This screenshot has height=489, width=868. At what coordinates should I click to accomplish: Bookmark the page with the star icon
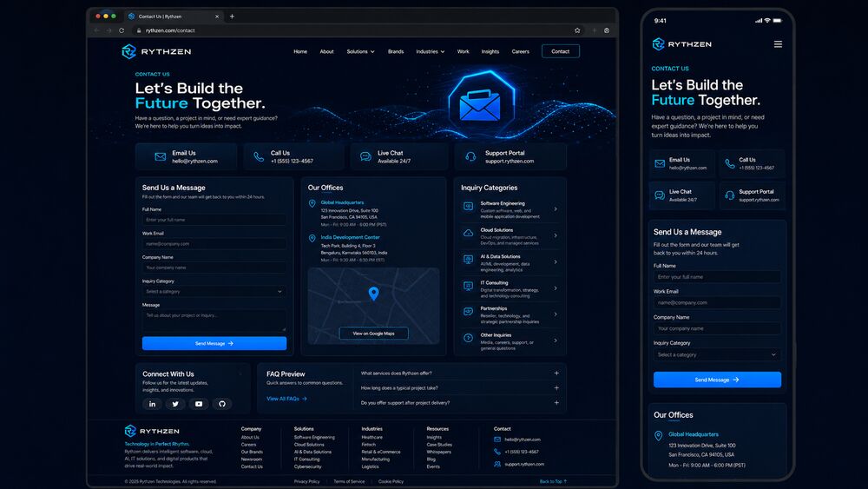577,30
